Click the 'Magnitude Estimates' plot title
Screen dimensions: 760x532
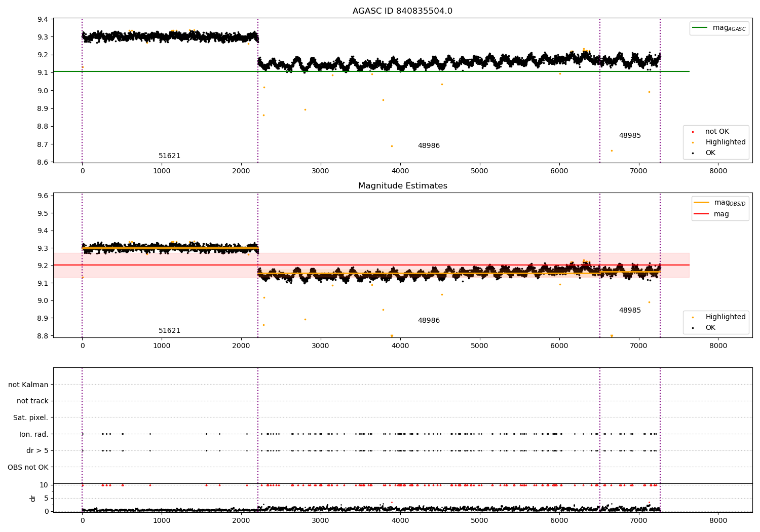tap(402, 186)
